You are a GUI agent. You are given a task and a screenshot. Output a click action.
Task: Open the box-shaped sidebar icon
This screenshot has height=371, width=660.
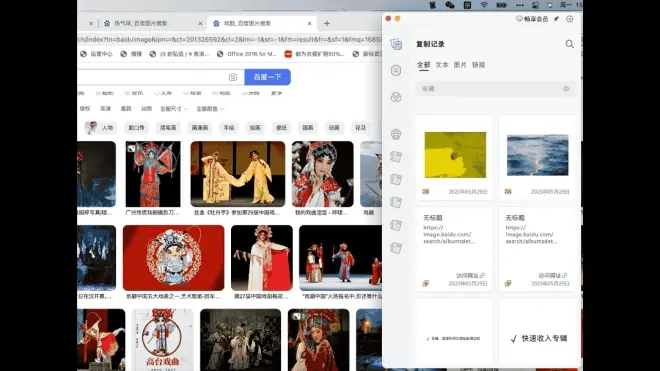tap(396, 97)
